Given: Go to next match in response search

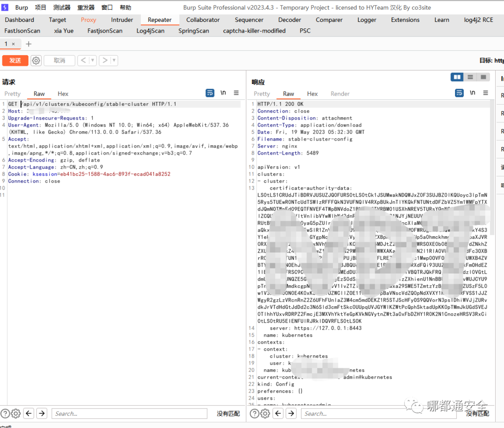Looking at the screenshot, I should point(291,413).
